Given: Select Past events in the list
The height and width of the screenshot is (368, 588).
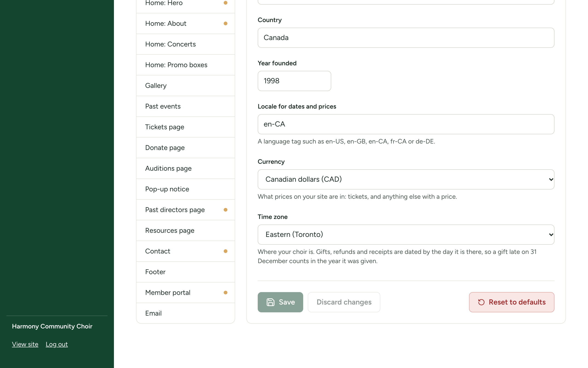Looking at the screenshot, I should click(x=185, y=106).
